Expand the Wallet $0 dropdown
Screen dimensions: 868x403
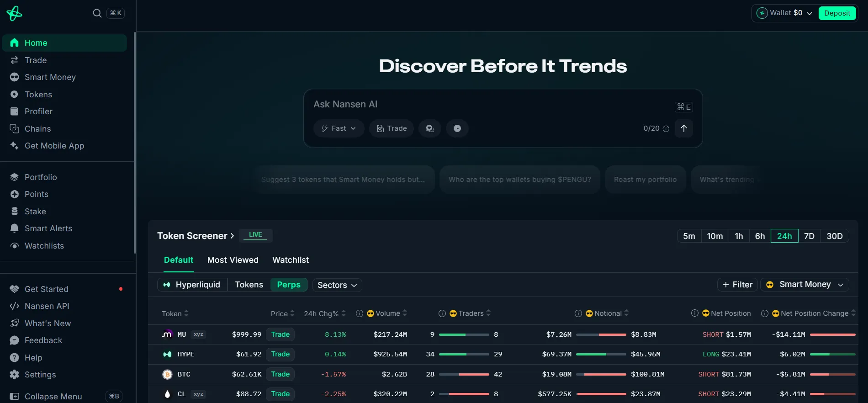pos(785,13)
